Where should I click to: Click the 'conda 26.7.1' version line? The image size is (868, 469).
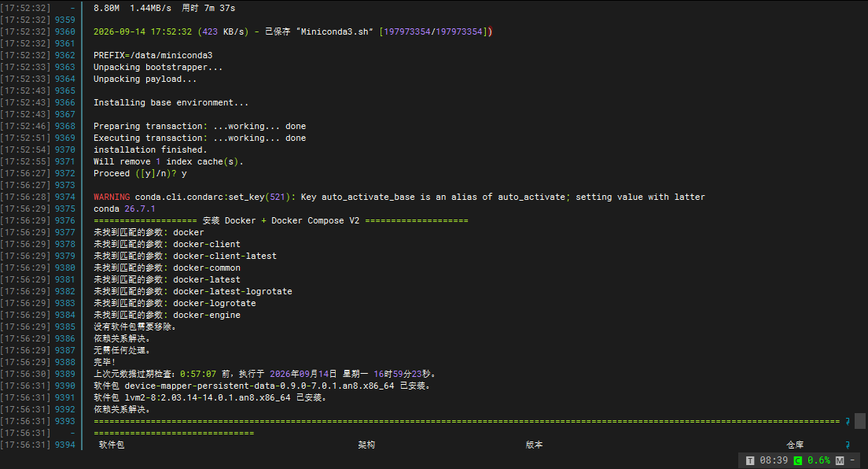(x=124, y=209)
